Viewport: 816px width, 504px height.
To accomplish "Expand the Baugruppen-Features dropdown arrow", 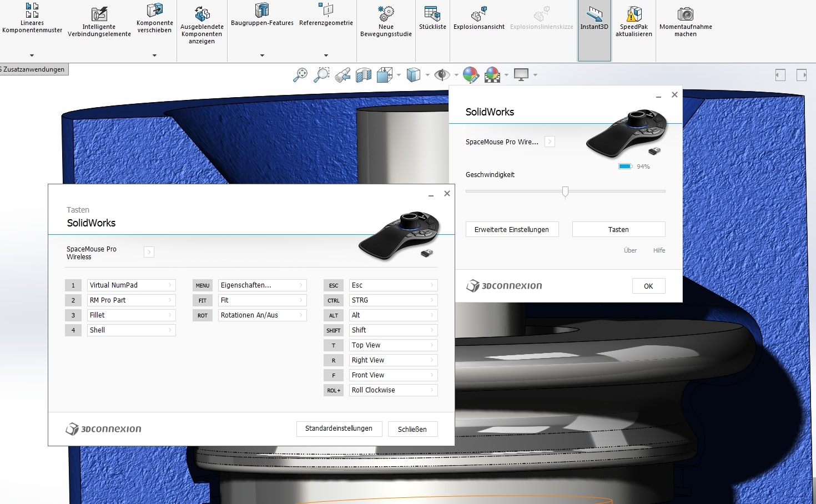I will click(262, 56).
